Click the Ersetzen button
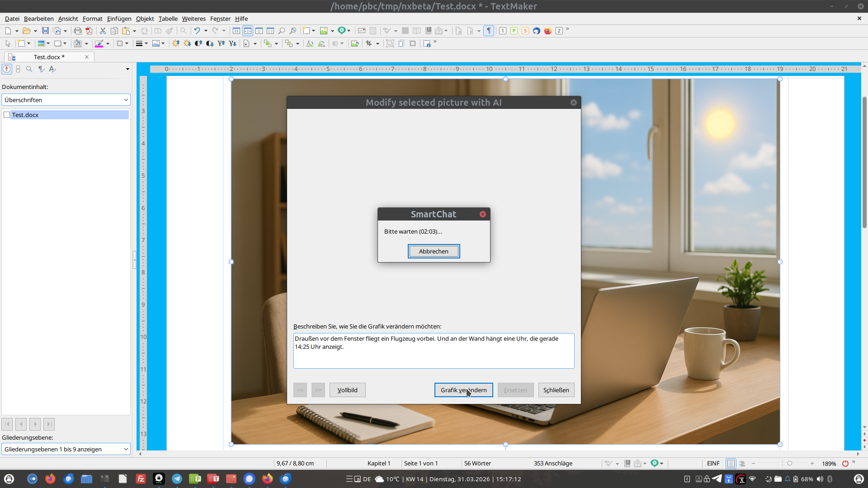868x488 pixels. pos(515,390)
